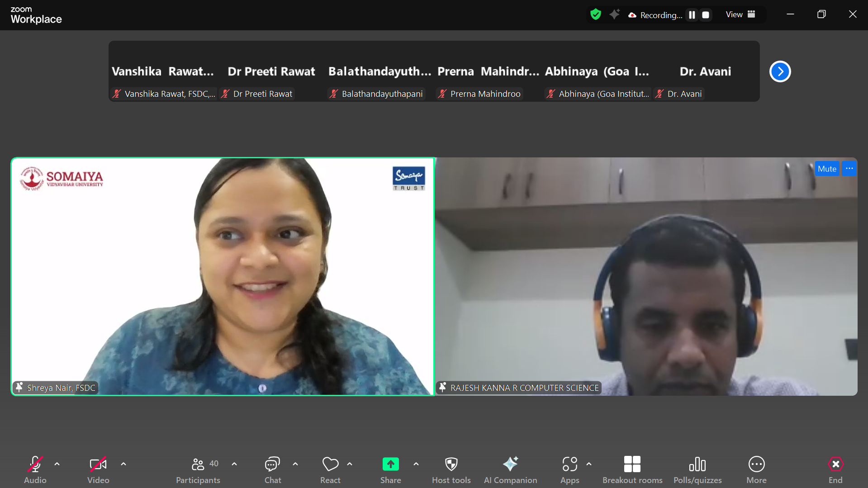Stop the recording
This screenshot has height=488, width=868.
point(706,15)
